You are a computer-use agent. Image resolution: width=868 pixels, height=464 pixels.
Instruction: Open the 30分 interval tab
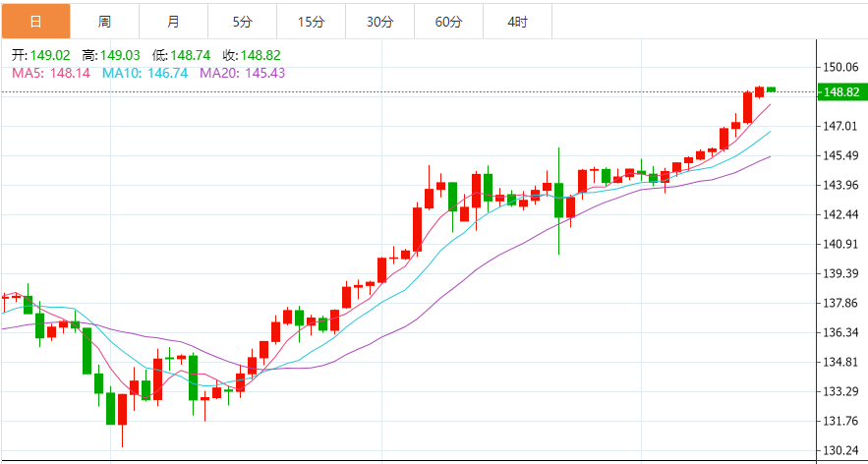(x=379, y=22)
